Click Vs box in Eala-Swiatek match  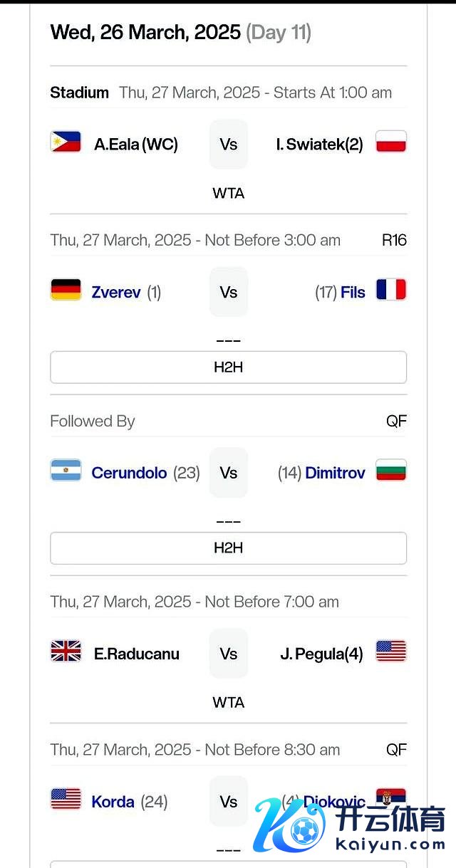pyautogui.click(x=228, y=145)
